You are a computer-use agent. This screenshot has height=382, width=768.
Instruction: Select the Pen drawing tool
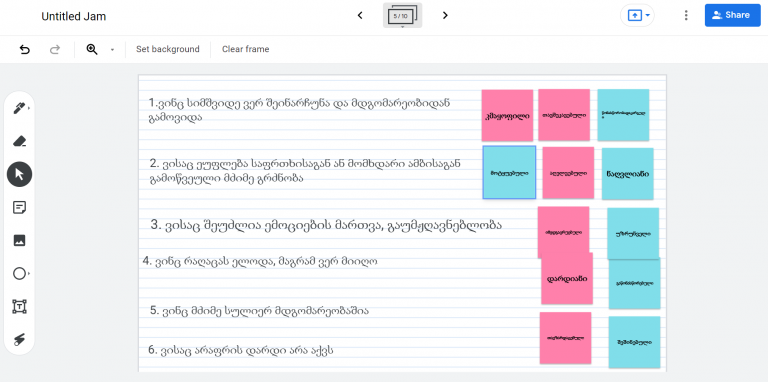click(19, 108)
